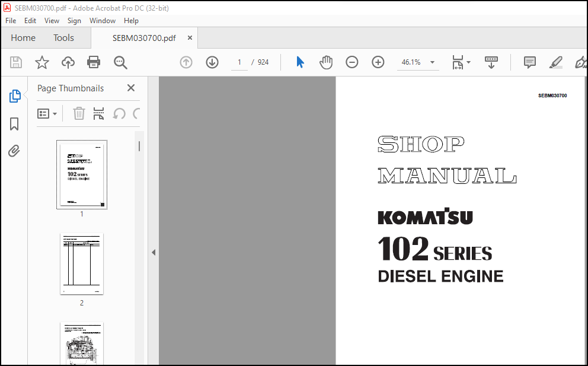Open the Edit menu
This screenshot has width=588, height=366.
[x=30, y=21]
